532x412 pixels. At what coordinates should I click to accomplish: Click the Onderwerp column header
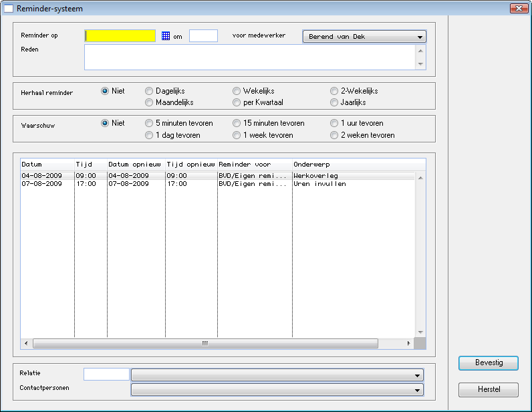(x=311, y=164)
